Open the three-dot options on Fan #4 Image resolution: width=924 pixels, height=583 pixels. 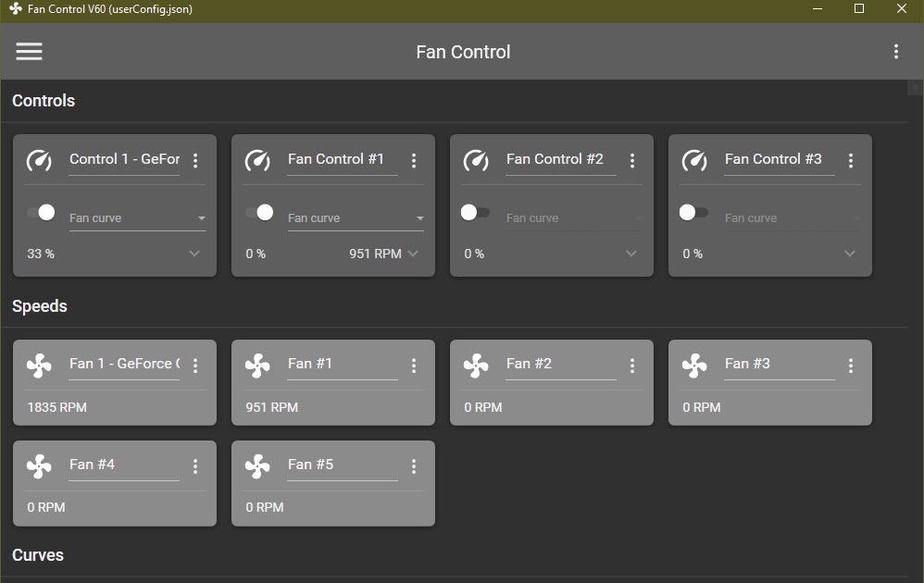pos(195,465)
